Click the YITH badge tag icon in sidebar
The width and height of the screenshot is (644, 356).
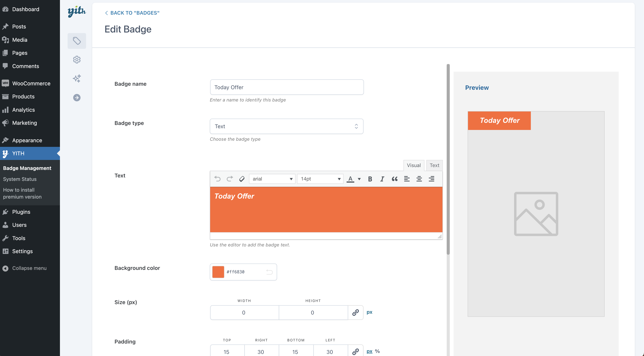[x=77, y=40]
